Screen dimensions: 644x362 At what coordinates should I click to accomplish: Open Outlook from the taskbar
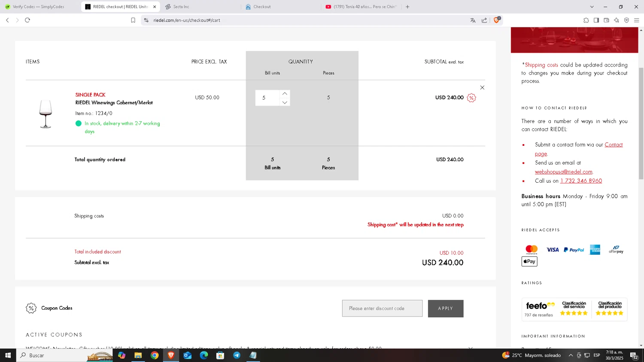pyautogui.click(x=188, y=355)
